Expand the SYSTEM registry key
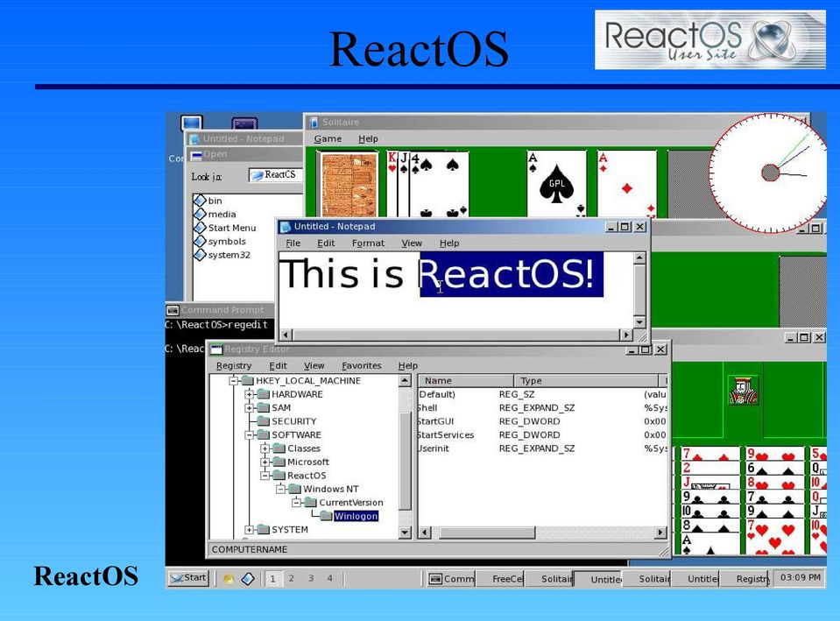840x621 pixels. [x=249, y=529]
